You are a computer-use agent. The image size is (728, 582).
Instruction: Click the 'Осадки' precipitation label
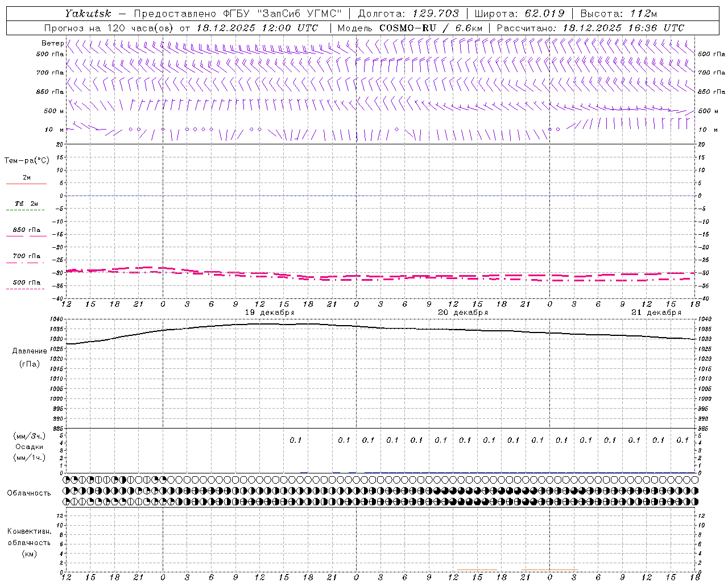30,447
